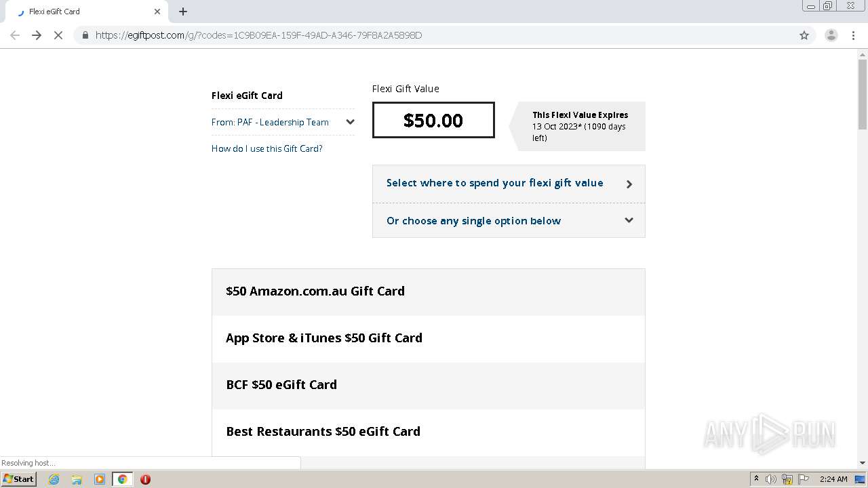Open How do I use this Gift Card link
This screenshot has width=868, height=488.
tap(267, 148)
